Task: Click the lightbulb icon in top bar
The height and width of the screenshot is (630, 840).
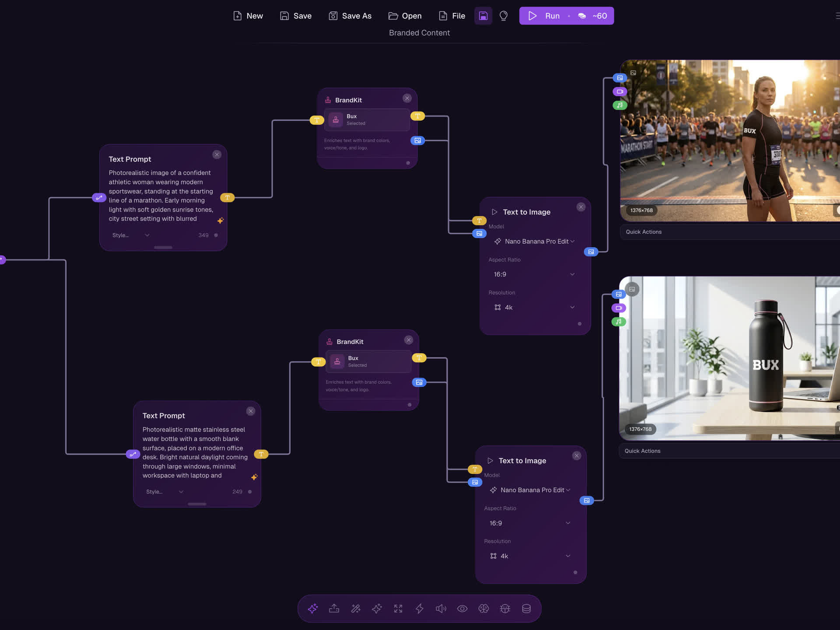Action: 504,16
